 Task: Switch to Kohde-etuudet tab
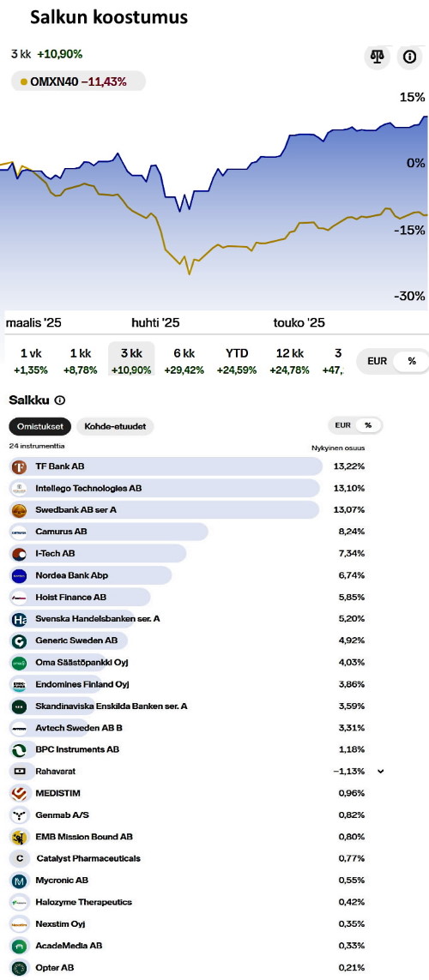coord(115,426)
